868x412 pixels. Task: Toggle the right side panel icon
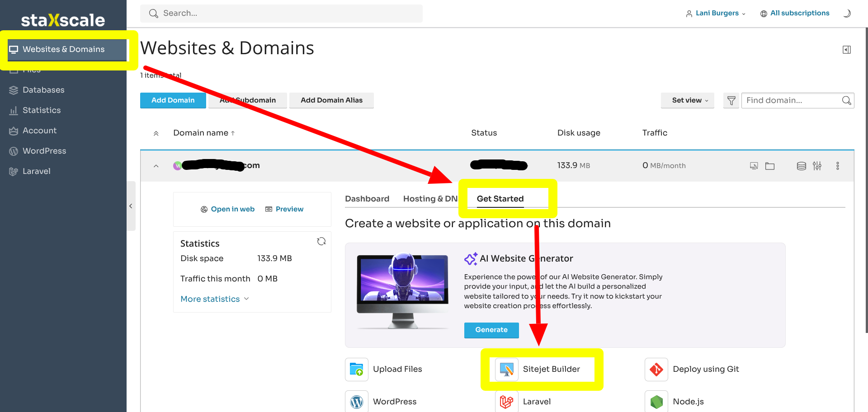coord(847,50)
